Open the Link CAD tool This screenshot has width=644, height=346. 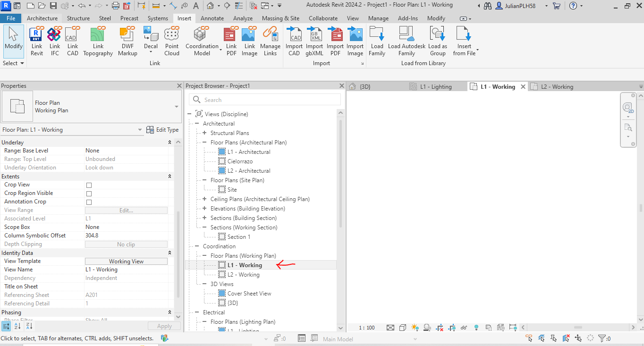click(73, 42)
